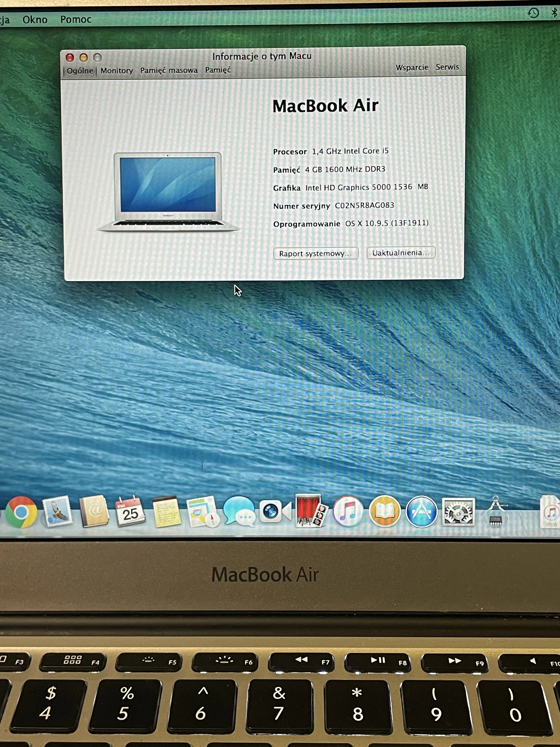Select the Ogólne tab
Screen dimensions: 560x747
pos(80,71)
